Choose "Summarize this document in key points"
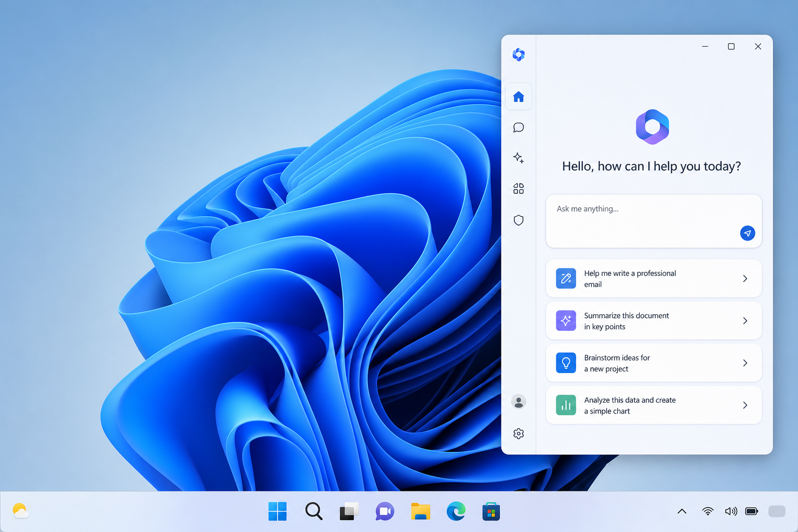The width and height of the screenshot is (798, 532). pos(654,321)
